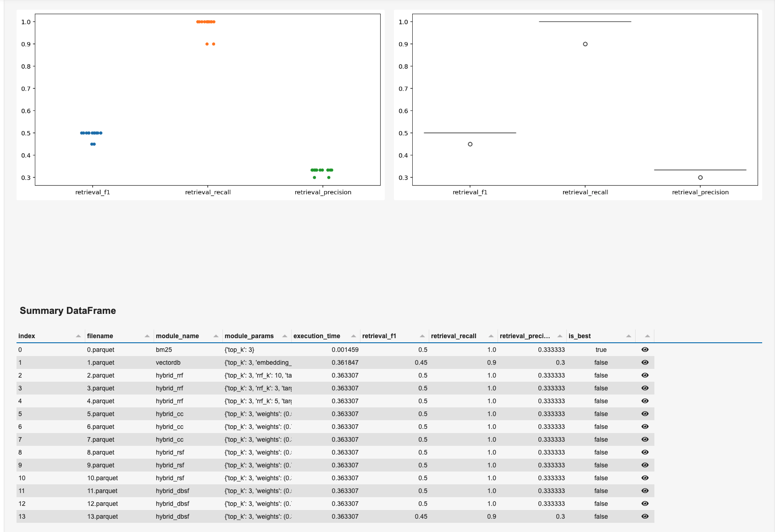Show 10.parquet details with eye icon

(x=645, y=478)
